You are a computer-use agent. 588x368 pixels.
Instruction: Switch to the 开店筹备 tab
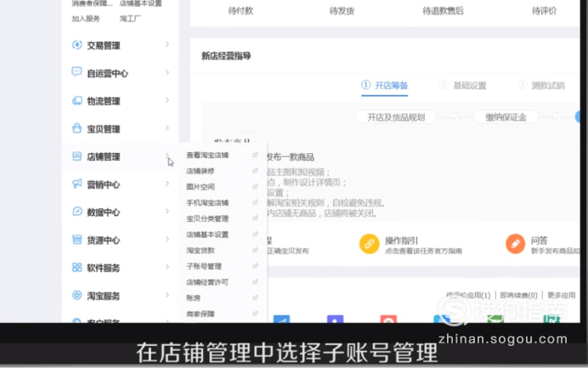click(384, 86)
